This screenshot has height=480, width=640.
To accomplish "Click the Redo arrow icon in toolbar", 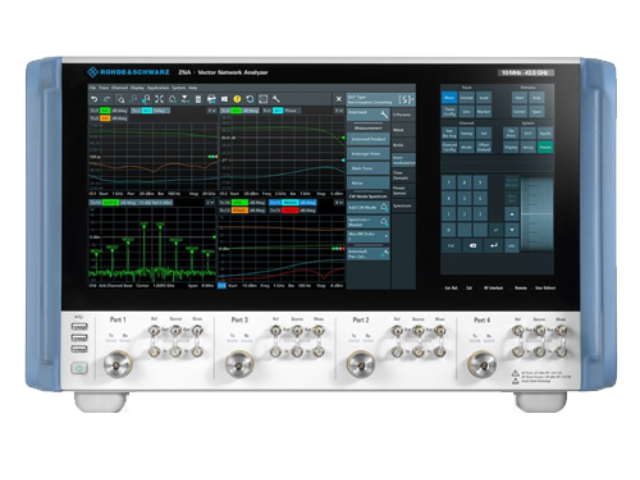I will 107,99.
